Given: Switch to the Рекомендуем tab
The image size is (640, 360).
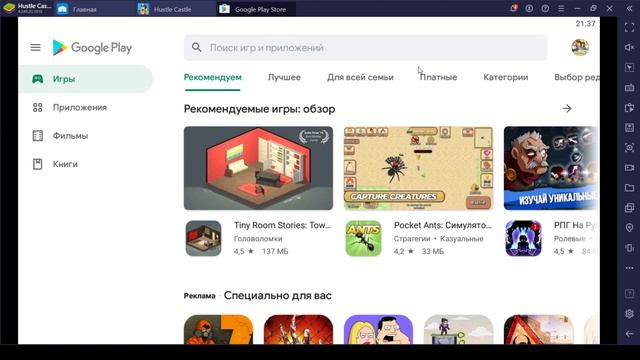Looking at the screenshot, I should 213,77.
